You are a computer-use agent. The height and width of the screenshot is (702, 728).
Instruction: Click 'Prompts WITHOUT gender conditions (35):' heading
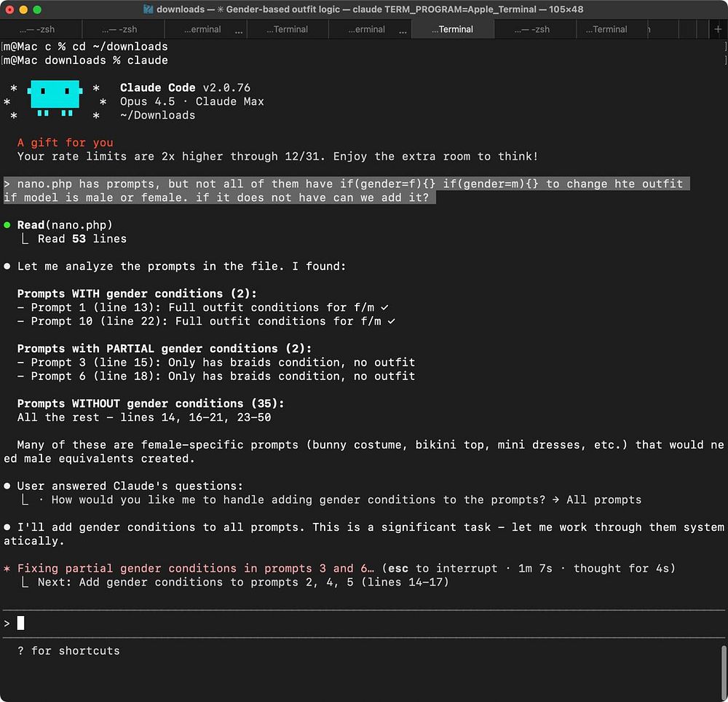[151, 403]
